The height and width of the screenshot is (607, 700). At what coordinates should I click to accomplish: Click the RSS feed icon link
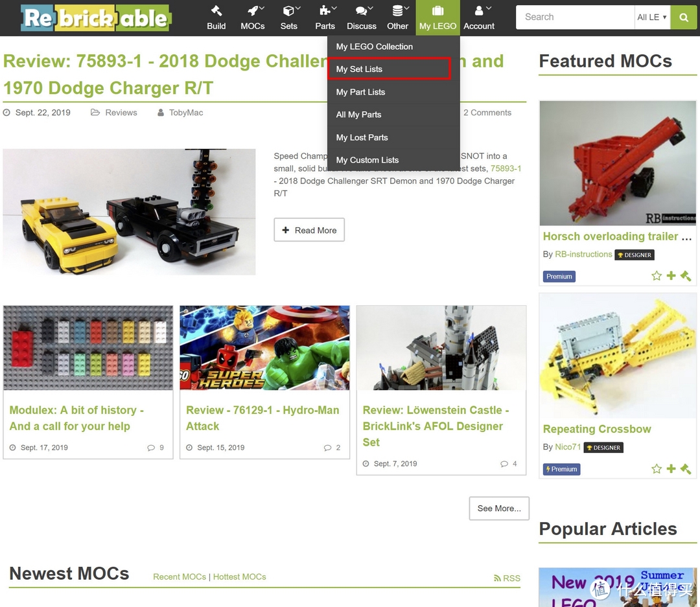(507, 578)
